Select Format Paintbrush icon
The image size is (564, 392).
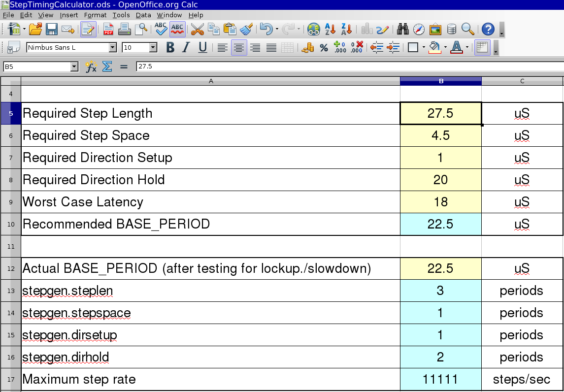246,29
